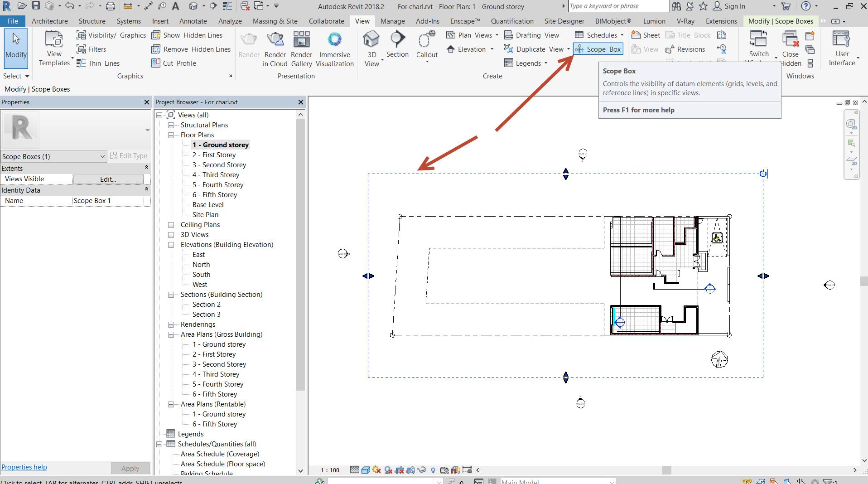Activate Cut Profile tool
The image size is (868, 484).
pos(174,63)
